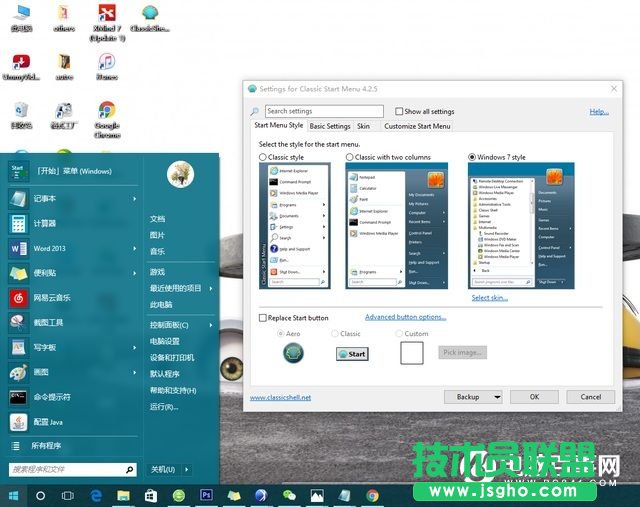Click the OK button in settings dialog

(x=534, y=397)
